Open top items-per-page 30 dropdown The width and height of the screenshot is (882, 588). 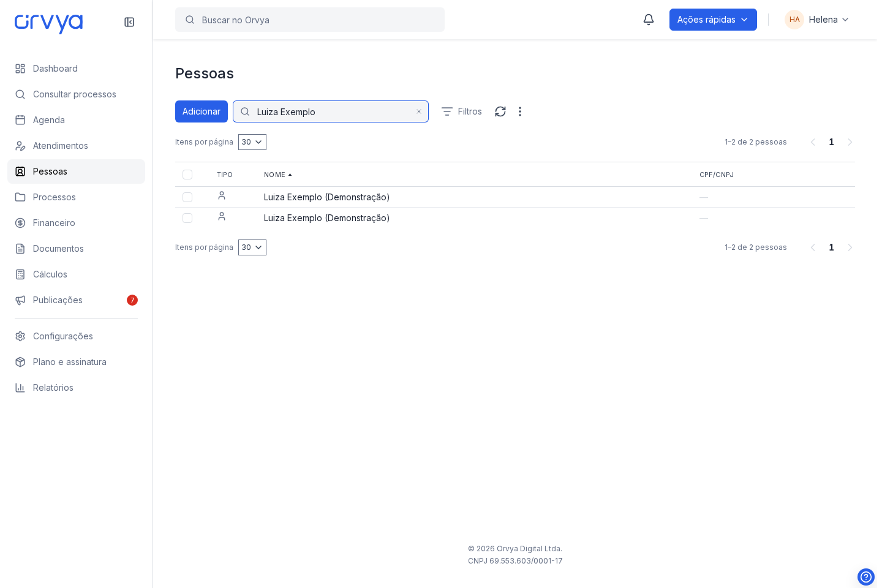(252, 142)
